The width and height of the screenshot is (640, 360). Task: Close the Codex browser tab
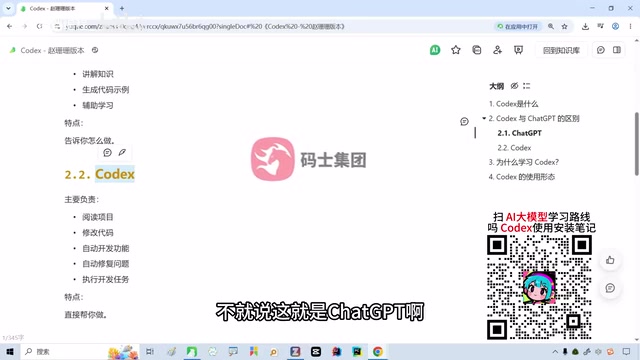pyautogui.click(x=107, y=8)
